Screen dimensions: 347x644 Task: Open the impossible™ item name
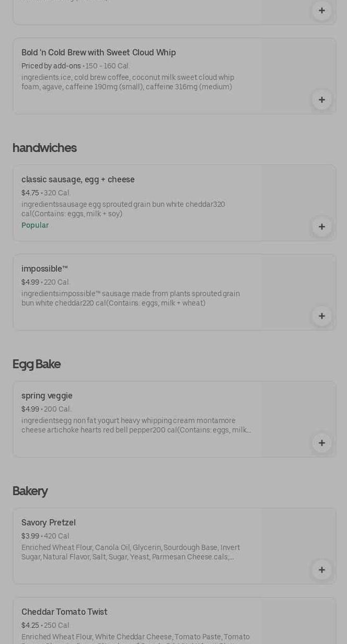click(x=44, y=269)
